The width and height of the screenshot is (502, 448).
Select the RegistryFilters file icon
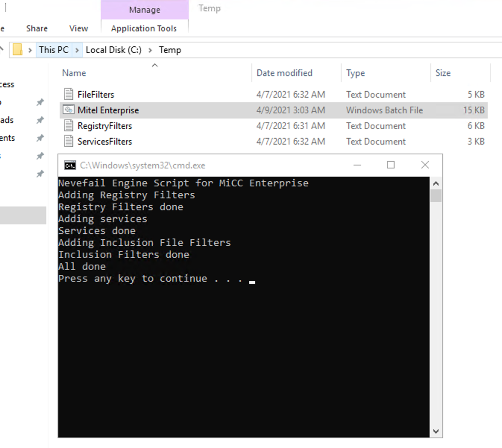coord(68,125)
